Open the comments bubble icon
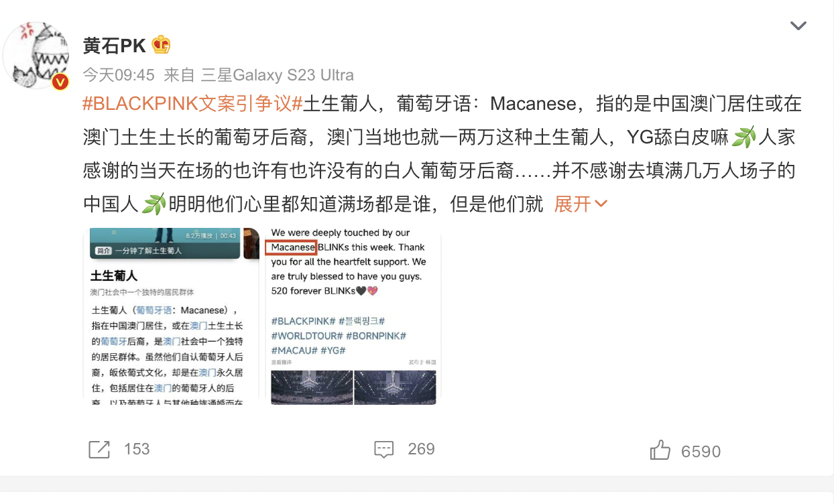 [x=383, y=449]
